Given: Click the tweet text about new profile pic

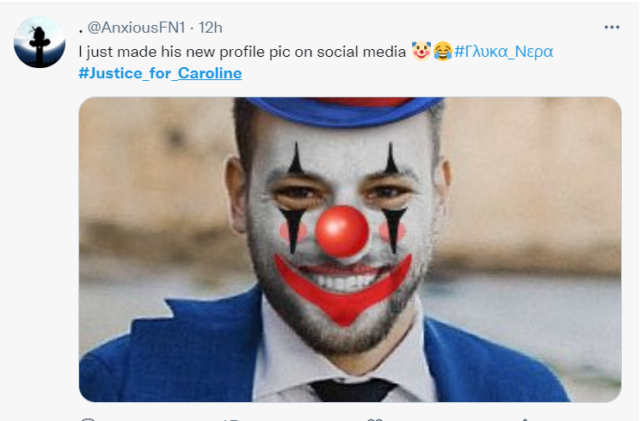Looking at the screenshot, I should click(x=240, y=50).
